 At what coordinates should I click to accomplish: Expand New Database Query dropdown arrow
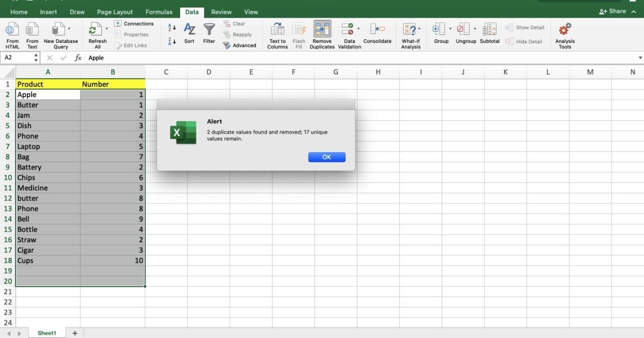pyautogui.click(x=69, y=28)
